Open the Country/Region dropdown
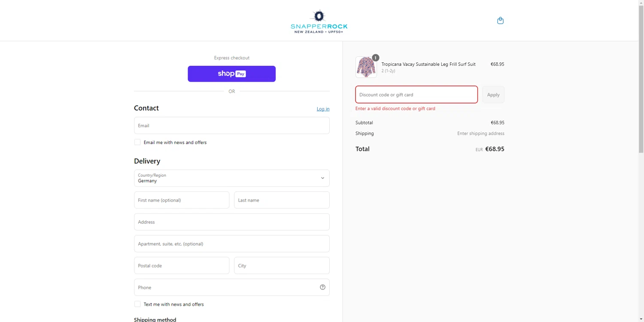This screenshot has width=644, height=322. [x=231, y=178]
